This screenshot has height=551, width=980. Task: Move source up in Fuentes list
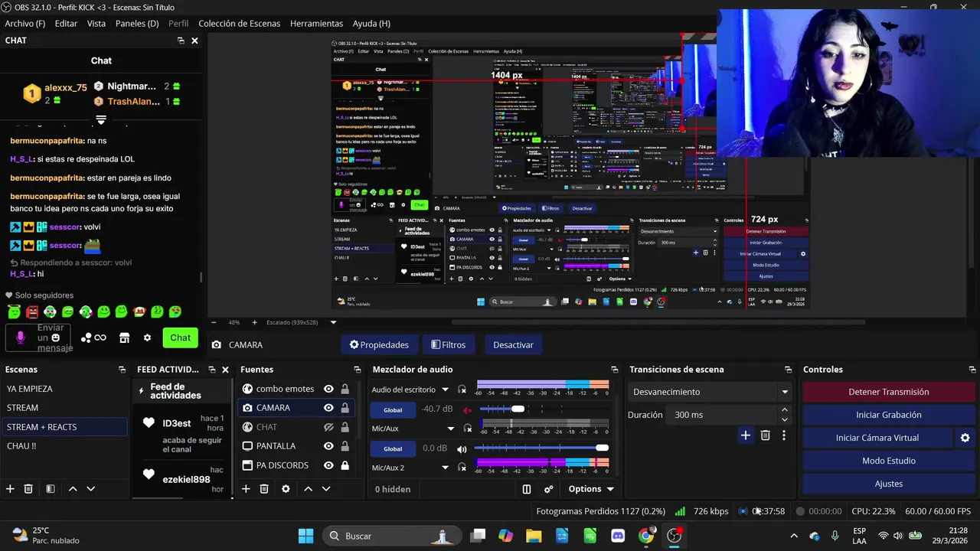coord(308,489)
